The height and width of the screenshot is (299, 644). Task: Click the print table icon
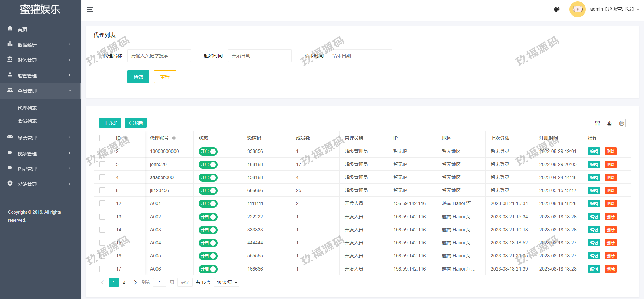(x=621, y=123)
